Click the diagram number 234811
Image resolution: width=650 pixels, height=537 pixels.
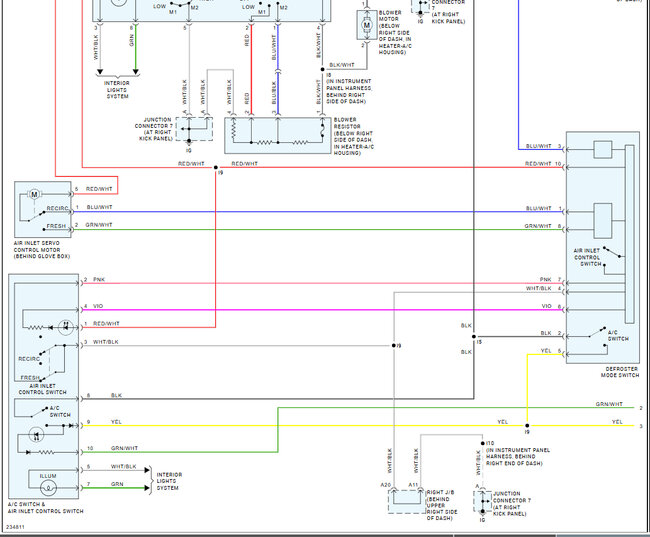pyautogui.click(x=15, y=527)
